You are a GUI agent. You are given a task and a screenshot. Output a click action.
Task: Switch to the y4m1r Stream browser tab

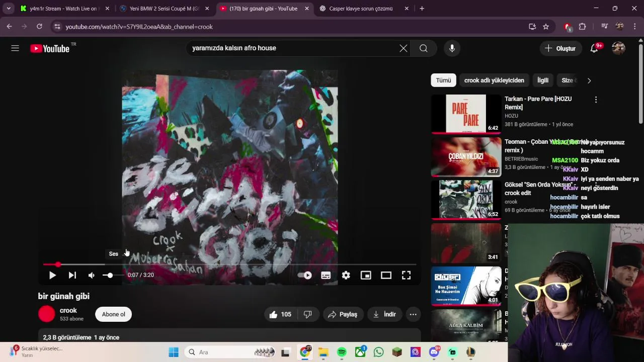[x=64, y=9]
